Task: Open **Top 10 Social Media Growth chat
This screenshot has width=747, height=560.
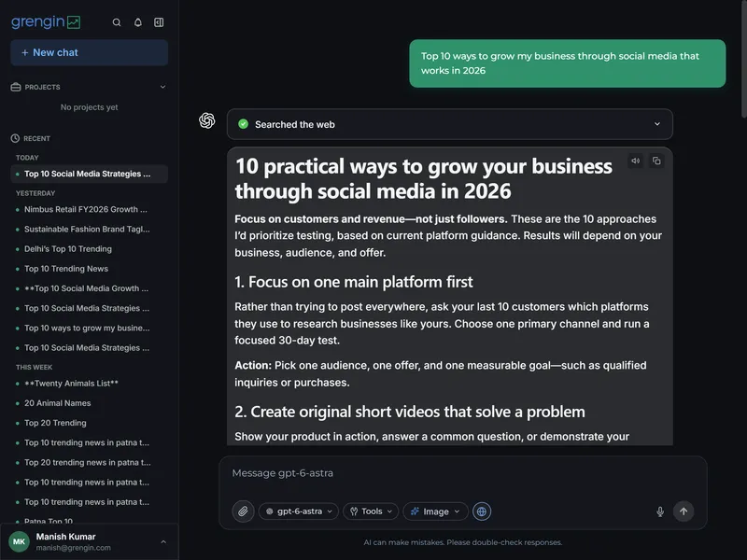Action: pos(89,288)
